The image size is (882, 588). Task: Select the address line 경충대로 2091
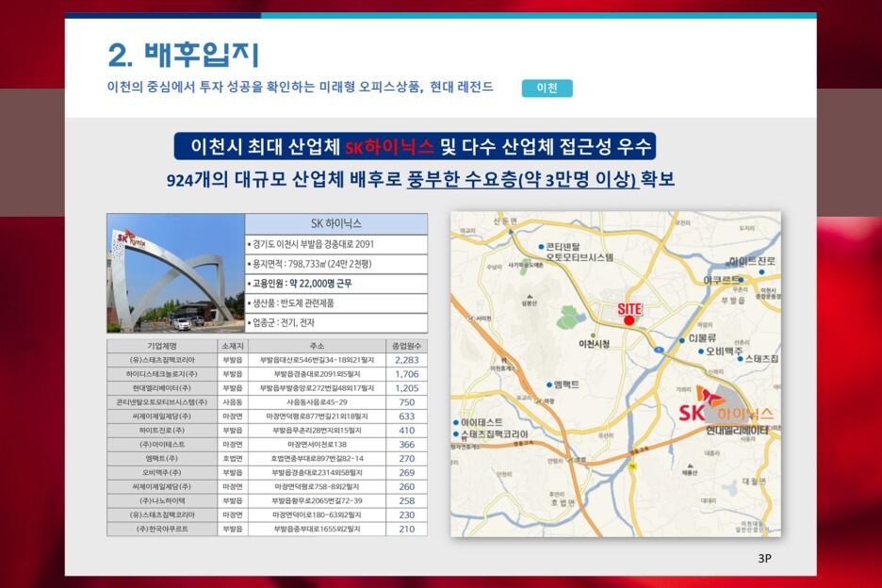335,244
